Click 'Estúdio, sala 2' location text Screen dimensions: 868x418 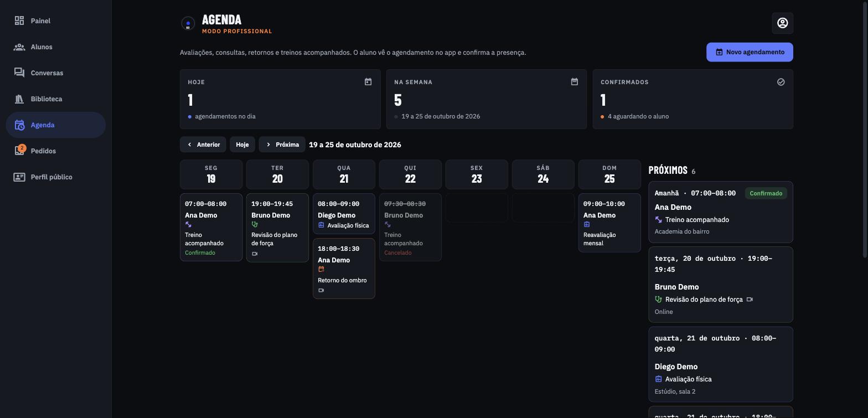tap(675, 391)
